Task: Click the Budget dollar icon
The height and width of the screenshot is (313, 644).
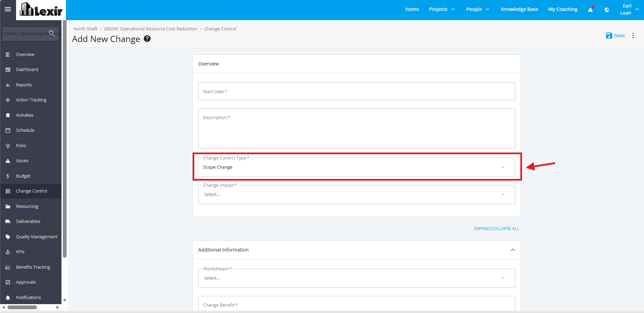Action: tap(8, 176)
